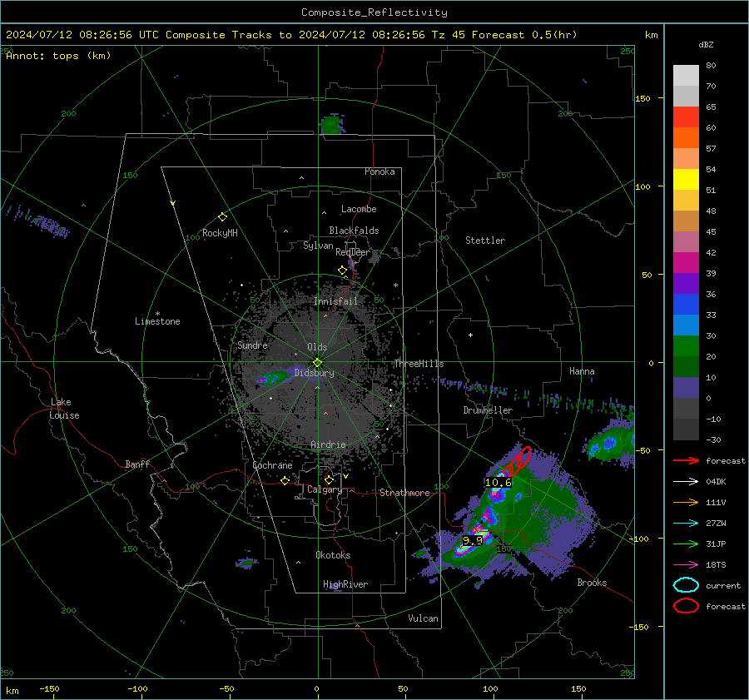Click the Stettler city label
The image size is (749, 700).
tap(485, 241)
